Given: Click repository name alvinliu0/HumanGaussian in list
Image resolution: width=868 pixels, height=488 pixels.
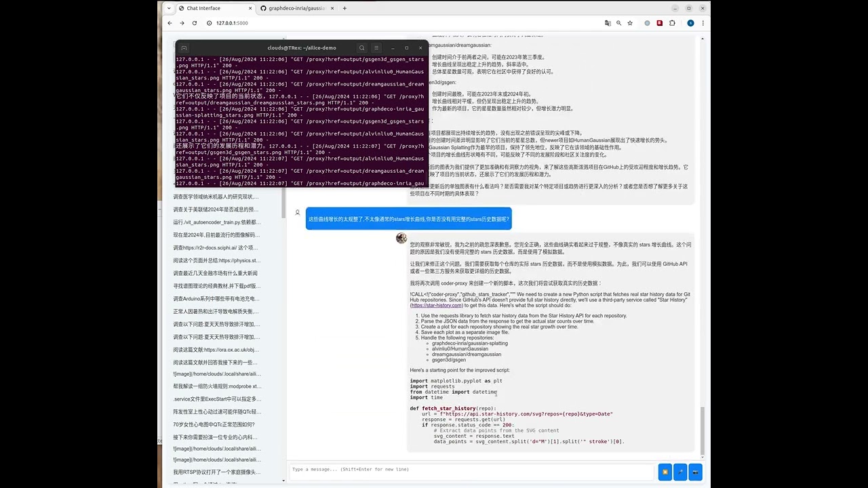Looking at the screenshot, I should 460,348.
